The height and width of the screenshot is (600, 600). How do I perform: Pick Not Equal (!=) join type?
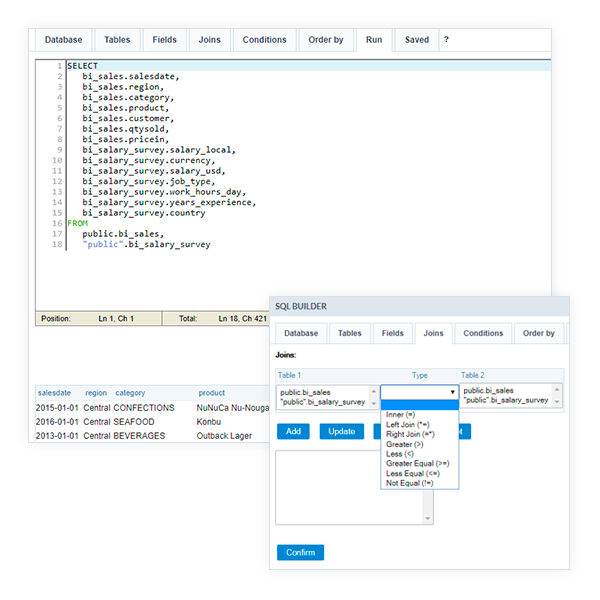click(410, 484)
